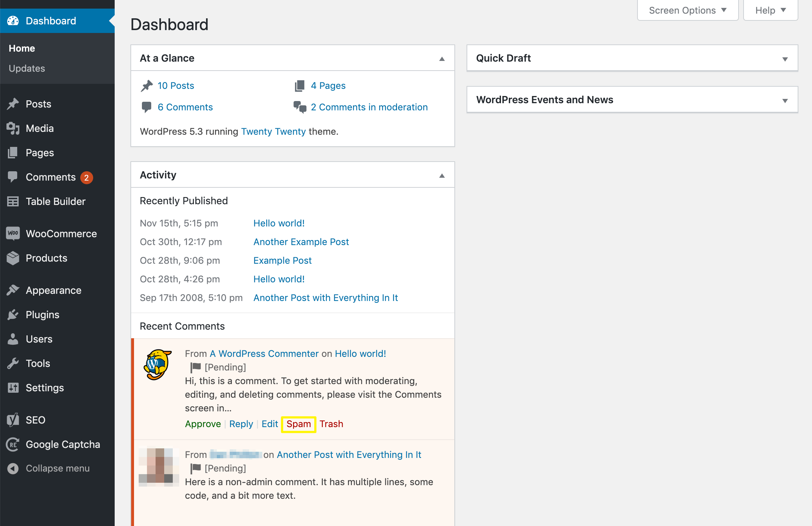Reply to the WordPress Commenter comment

[241, 424]
